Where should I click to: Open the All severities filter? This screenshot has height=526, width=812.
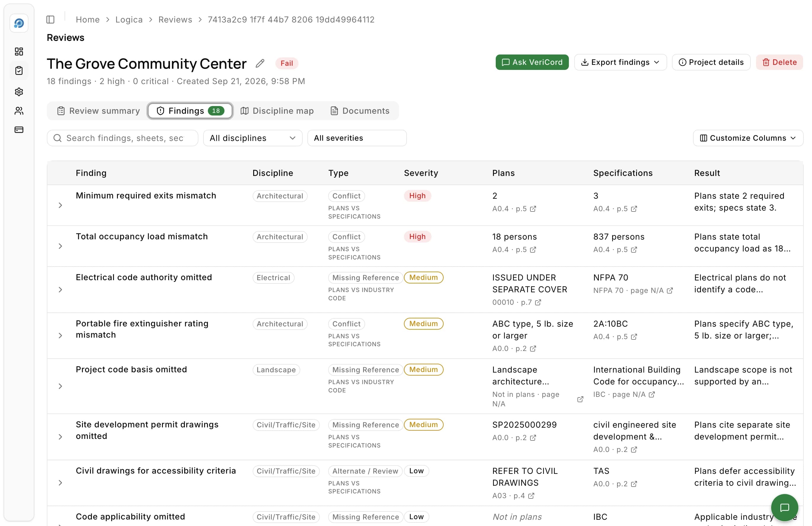point(357,138)
